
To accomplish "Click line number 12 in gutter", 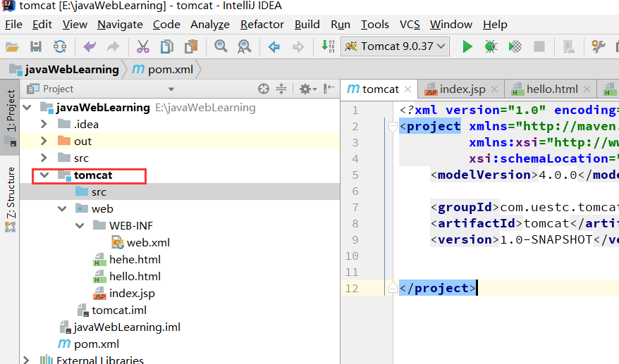I will click(352, 288).
